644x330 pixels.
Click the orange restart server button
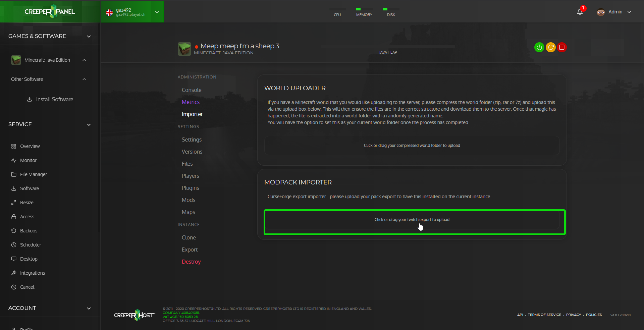point(550,47)
